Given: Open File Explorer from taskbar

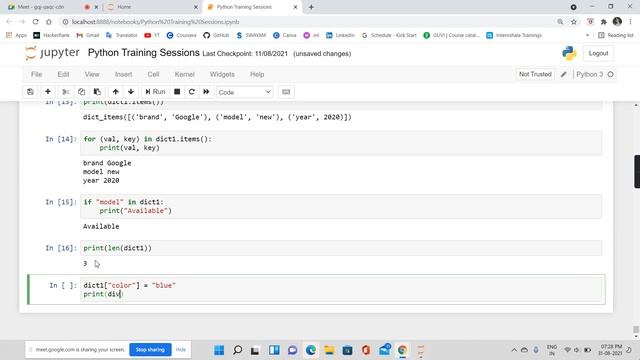Looking at the screenshot, I should pos(329,350).
